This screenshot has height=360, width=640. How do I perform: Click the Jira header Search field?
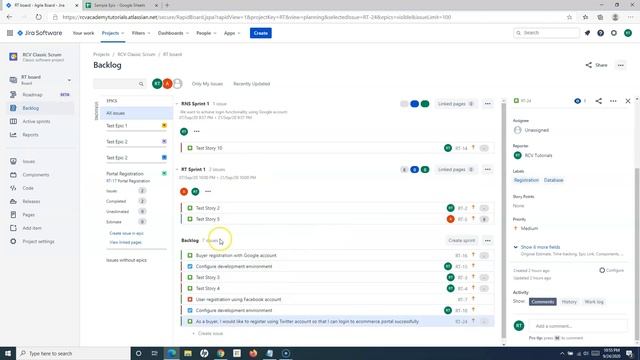tap(547, 33)
